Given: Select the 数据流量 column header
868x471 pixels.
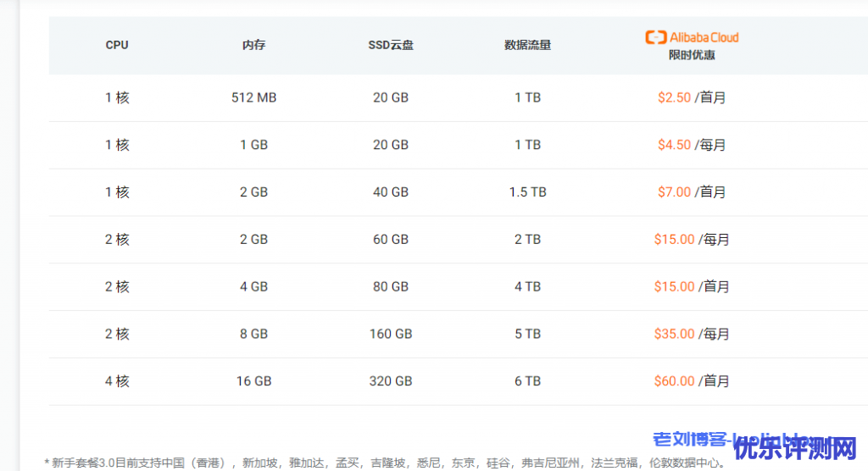Looking at the screenshot, I should 527,45.
